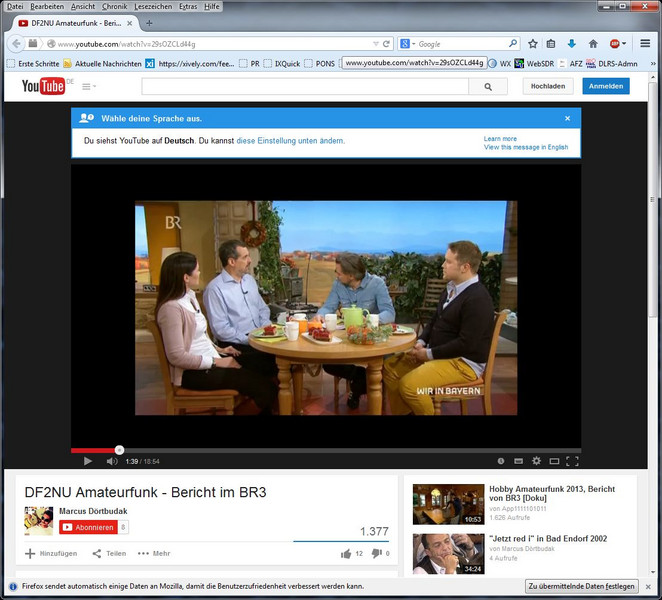
Task: Open the Extras menu
Action: click(x=188, y=6)
